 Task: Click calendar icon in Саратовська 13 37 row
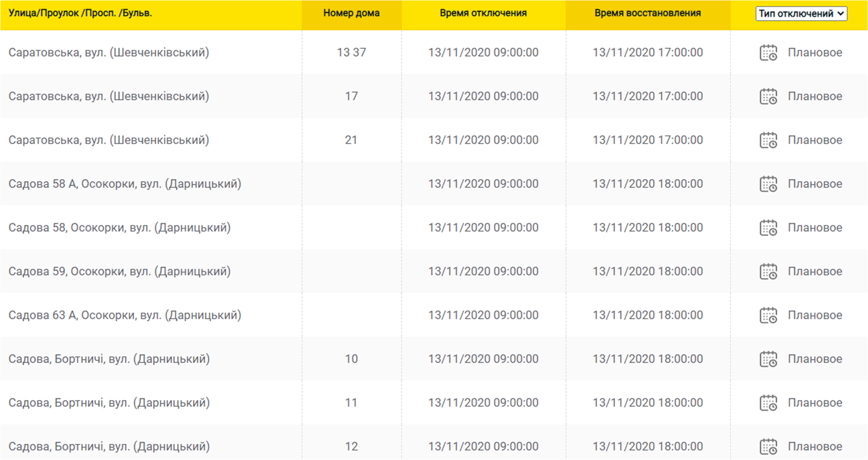pos(768,52)
